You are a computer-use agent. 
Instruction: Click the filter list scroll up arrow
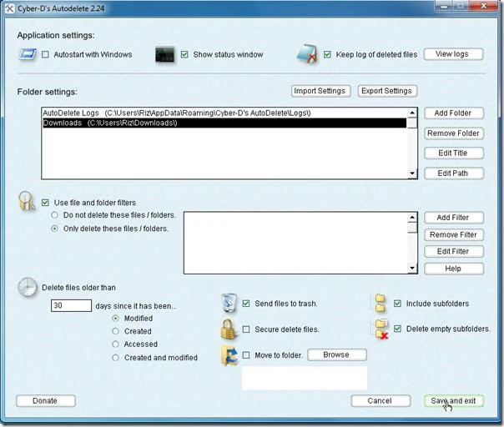(412, 218)
